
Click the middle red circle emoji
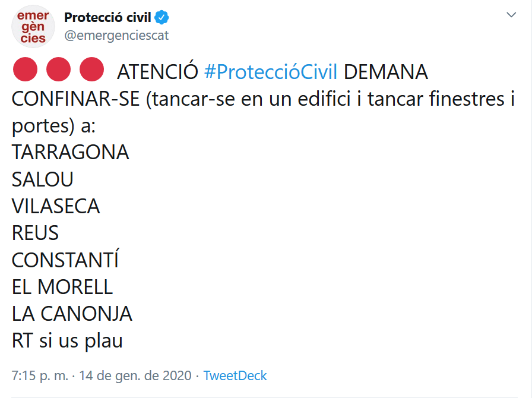58,70
